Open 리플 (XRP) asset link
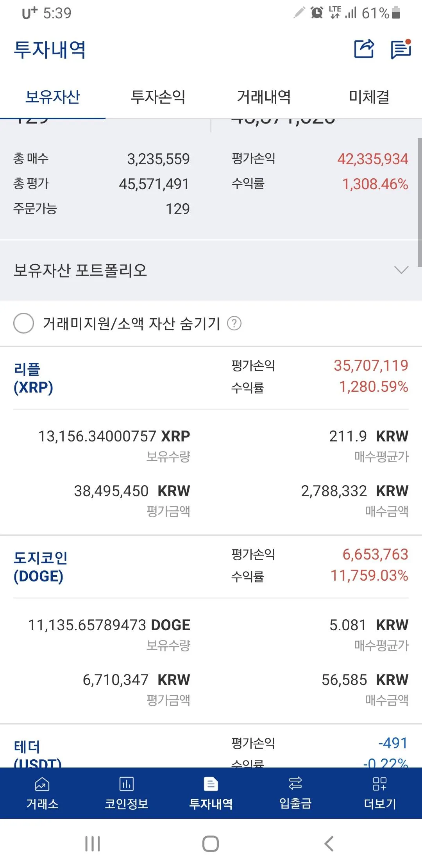The image size is (422, 868). pyautogui.click(x=33, y=378)
